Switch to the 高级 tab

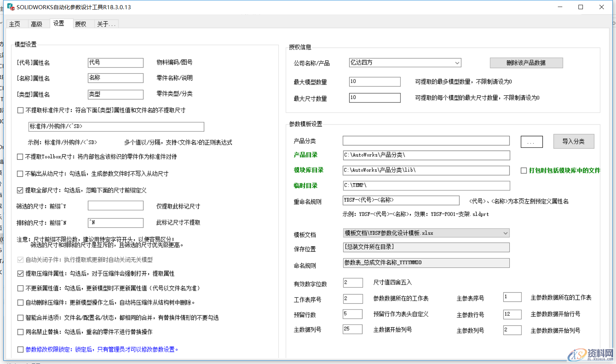pos(36,24)
